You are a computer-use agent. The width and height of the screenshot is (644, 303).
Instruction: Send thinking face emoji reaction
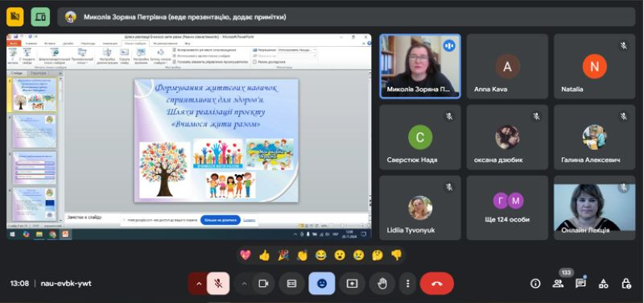(x=378, y=255)
